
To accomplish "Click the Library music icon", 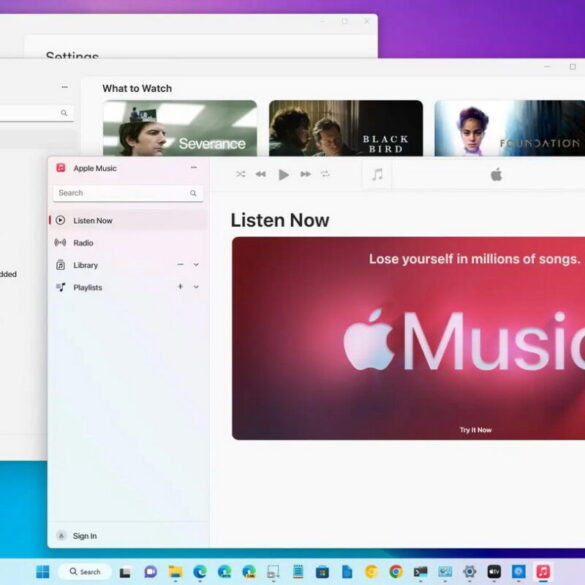I will (60, 265).
